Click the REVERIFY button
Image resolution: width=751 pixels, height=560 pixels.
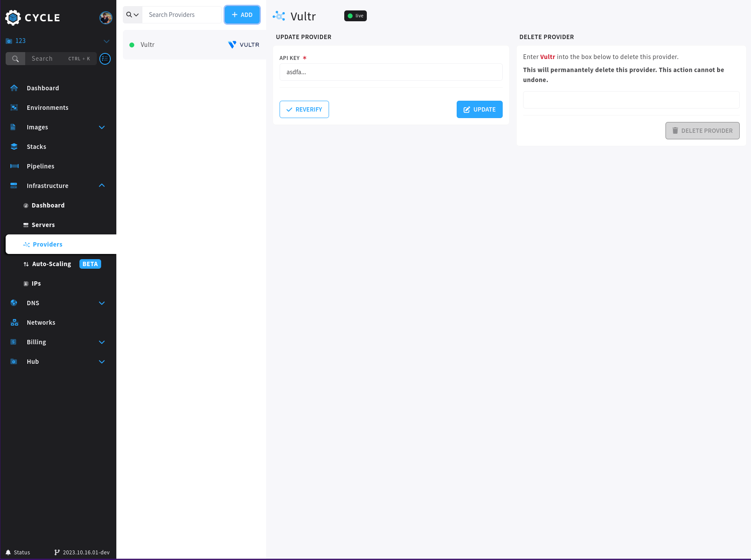click(x=304, y=109)
